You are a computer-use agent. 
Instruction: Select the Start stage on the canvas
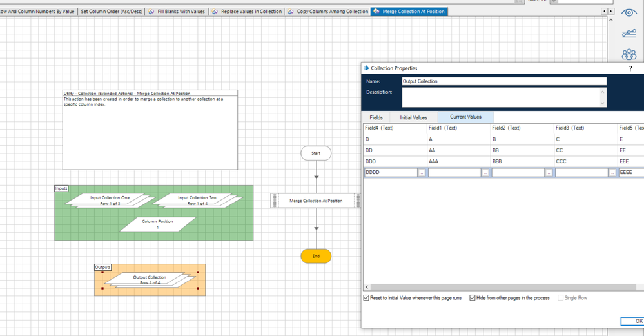[x=316, y=153]
